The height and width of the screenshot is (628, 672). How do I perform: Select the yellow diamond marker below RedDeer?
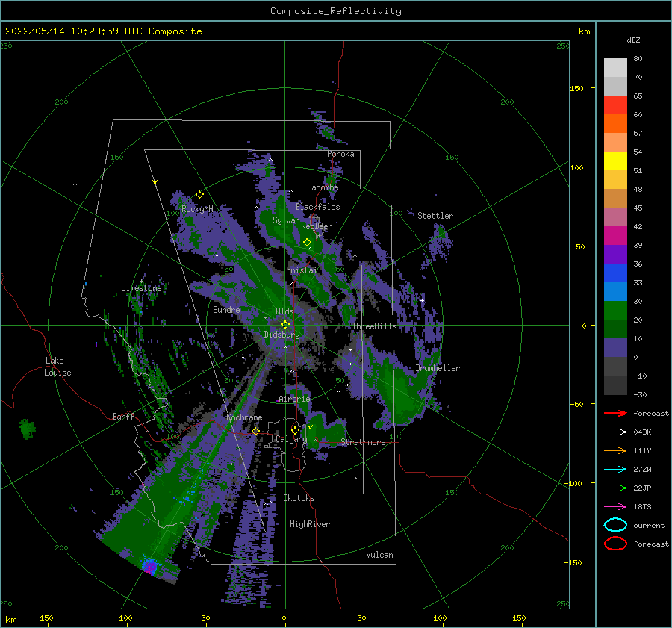(308, 243)
